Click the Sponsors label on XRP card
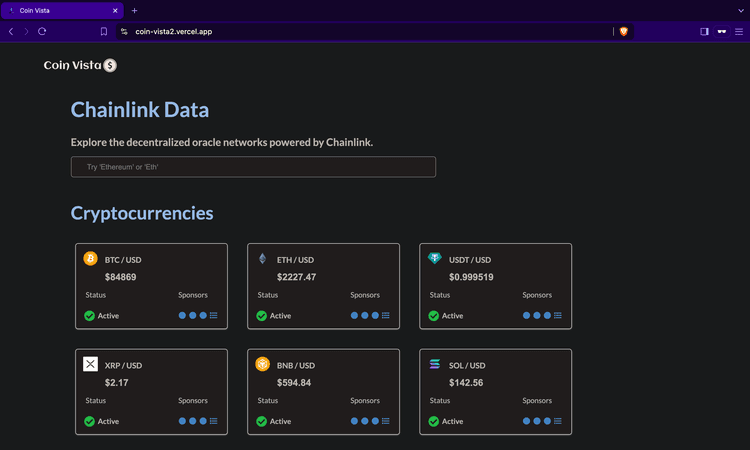 193,400
